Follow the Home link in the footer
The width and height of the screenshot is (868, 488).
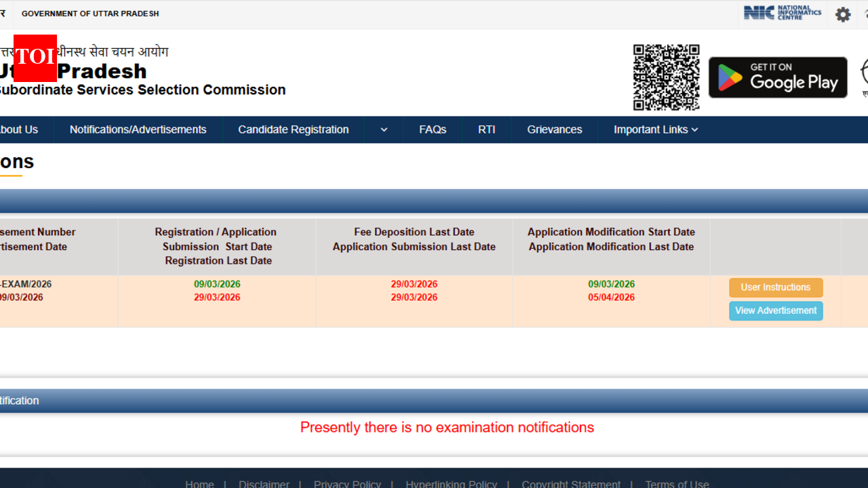pos(199,483)
